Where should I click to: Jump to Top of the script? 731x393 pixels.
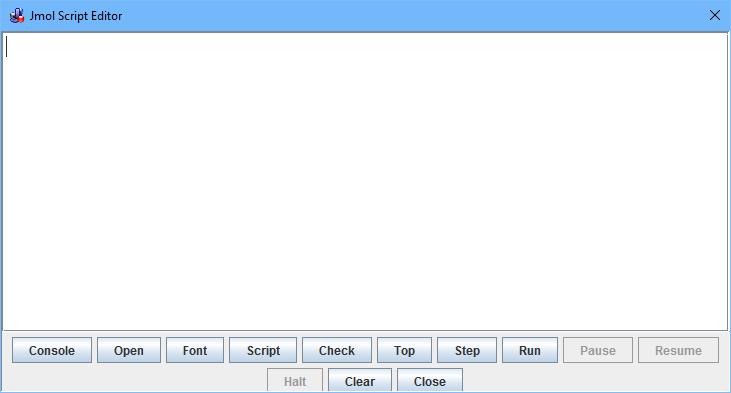click(404, 350)
